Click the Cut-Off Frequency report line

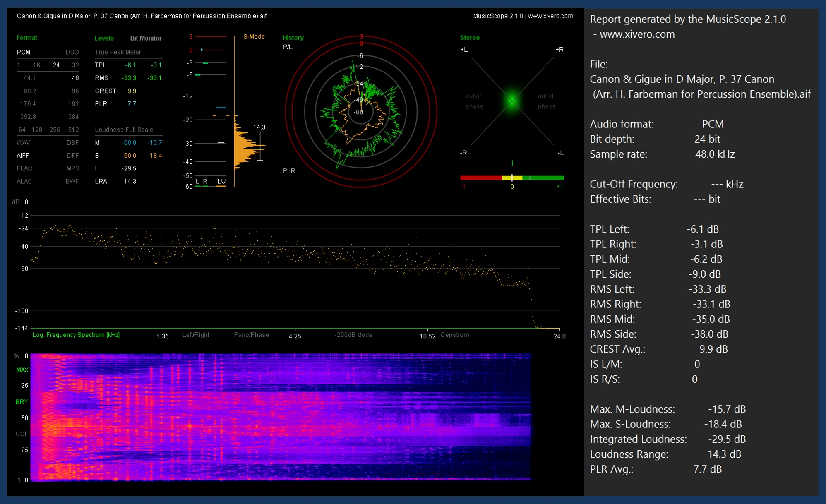[667, 184]
